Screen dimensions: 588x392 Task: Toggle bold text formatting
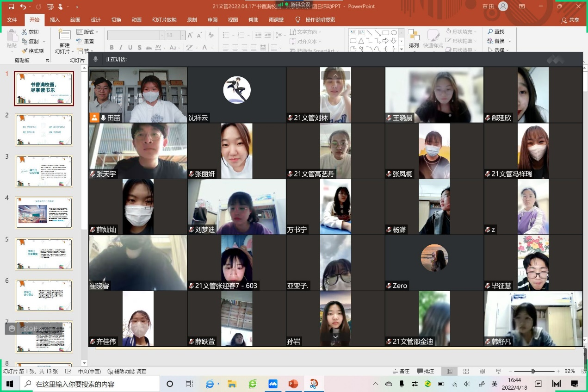[x=111, y=48]
